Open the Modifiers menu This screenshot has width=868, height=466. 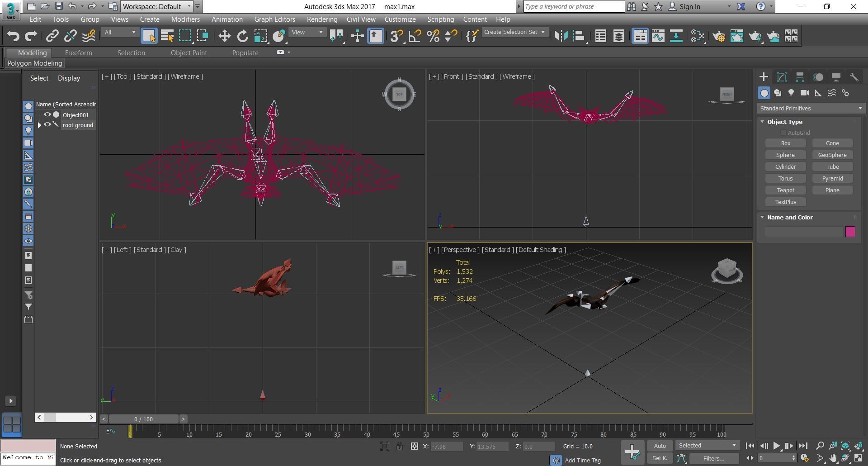(185, 19)
